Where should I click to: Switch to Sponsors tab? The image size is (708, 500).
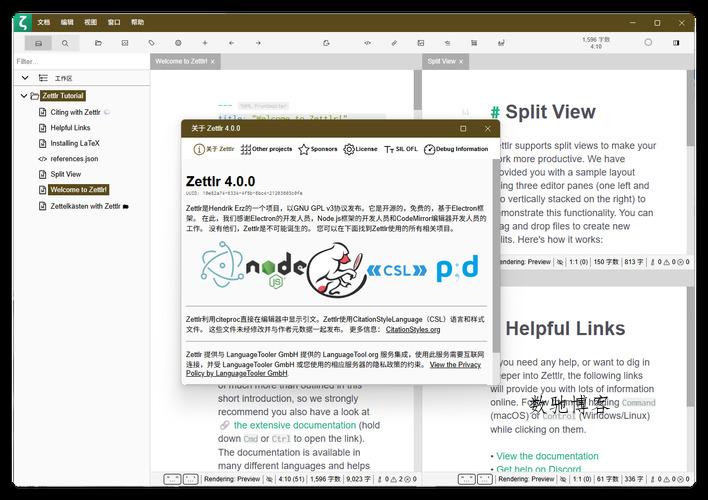(x=318, y=149)
